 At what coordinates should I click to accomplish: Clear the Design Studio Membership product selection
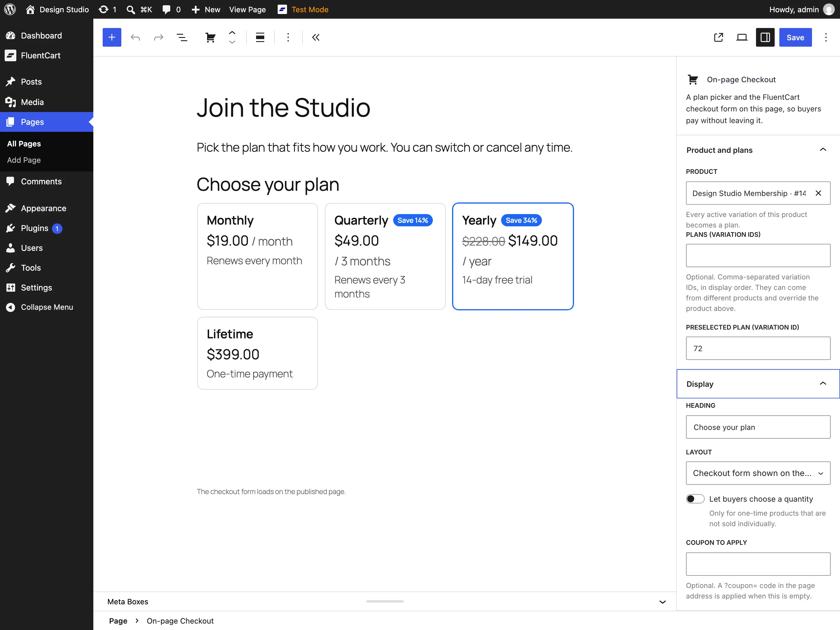[x=818, y=193]
